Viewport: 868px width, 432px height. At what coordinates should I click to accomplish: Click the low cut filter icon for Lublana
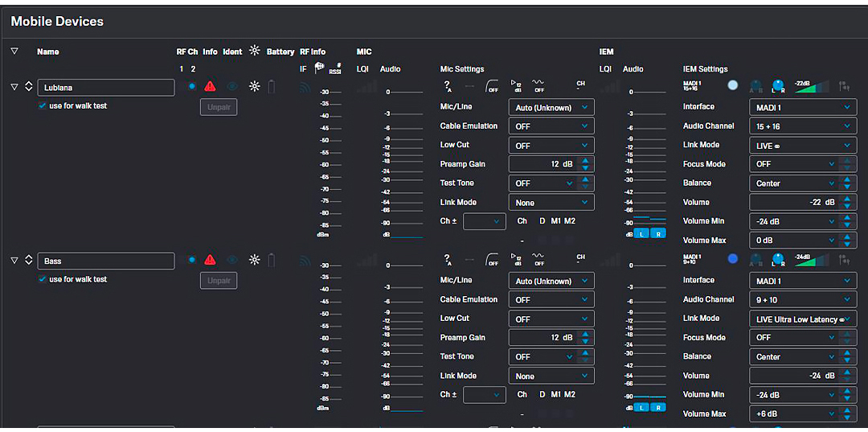pyautogui.click(x=492, y=86)
